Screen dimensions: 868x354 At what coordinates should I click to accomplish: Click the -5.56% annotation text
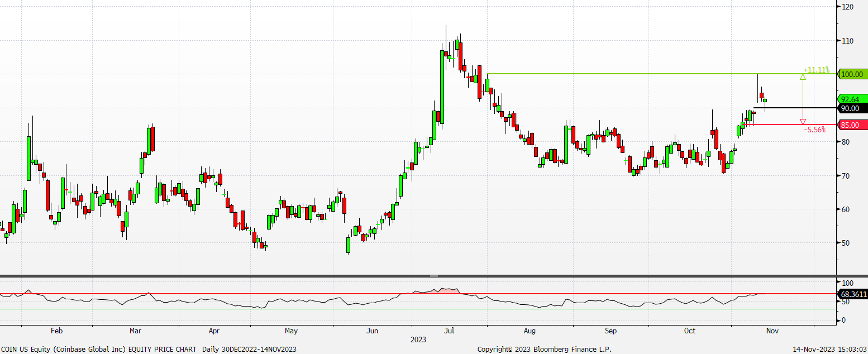[814, 130]
